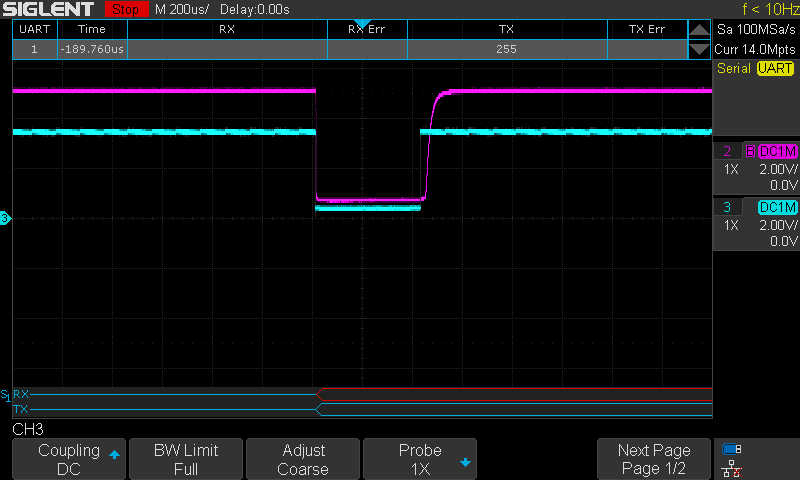Click the network LAN status icon
The height and width of the screenshot is (480, 800).
click(732, 469)
